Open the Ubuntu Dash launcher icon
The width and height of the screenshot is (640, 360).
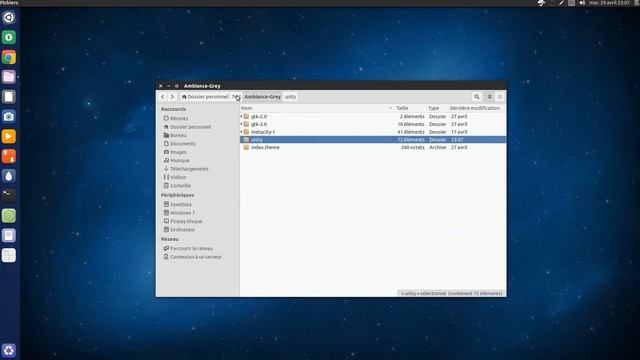(x=9, y=18)
